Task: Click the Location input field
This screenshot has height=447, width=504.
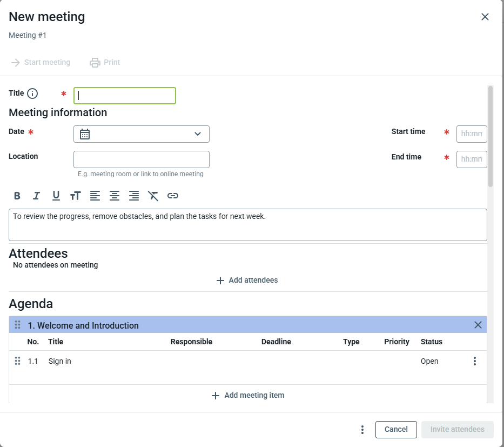Action: coord(142,159)
